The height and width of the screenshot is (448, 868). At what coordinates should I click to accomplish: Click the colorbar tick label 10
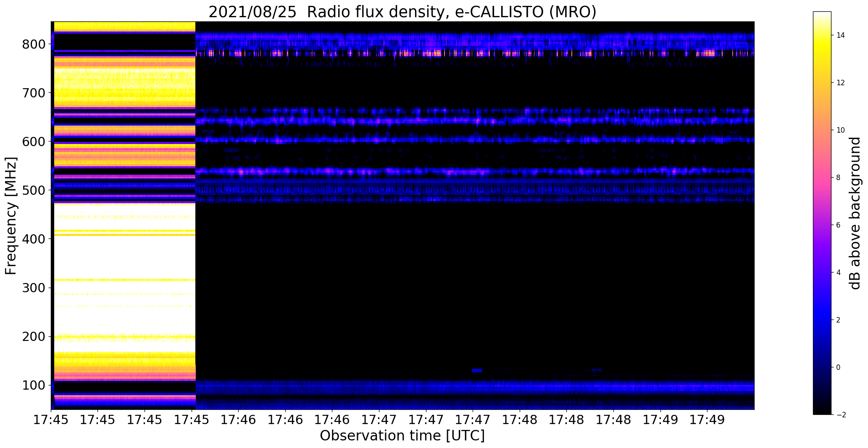841,130
